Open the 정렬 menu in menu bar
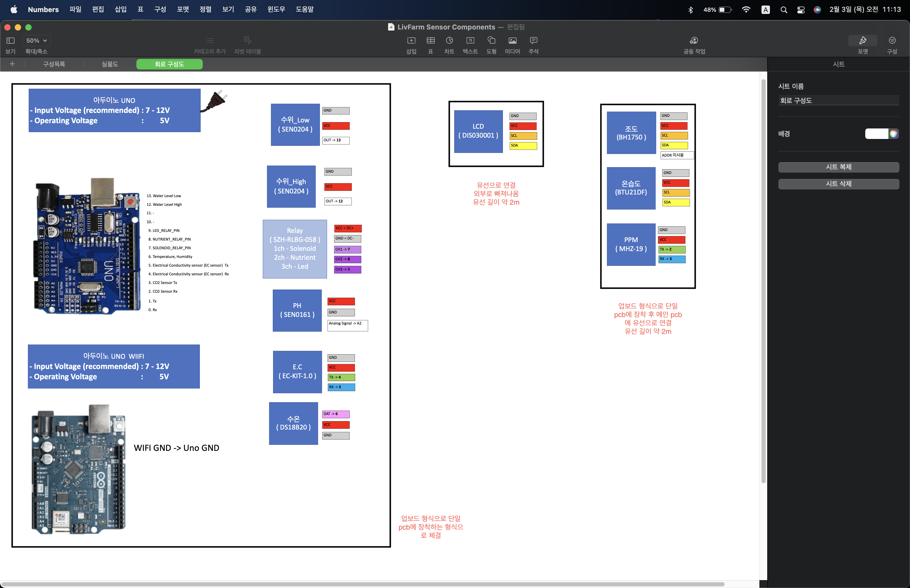Screen dimensions: 910x588 pyautogui.click(x=205, y=9)
